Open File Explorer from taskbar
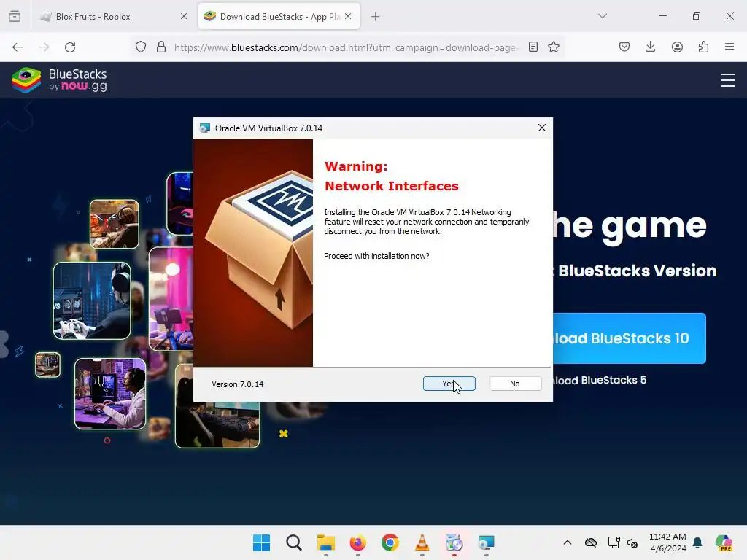Screen dimensions: 747x560 326,542
